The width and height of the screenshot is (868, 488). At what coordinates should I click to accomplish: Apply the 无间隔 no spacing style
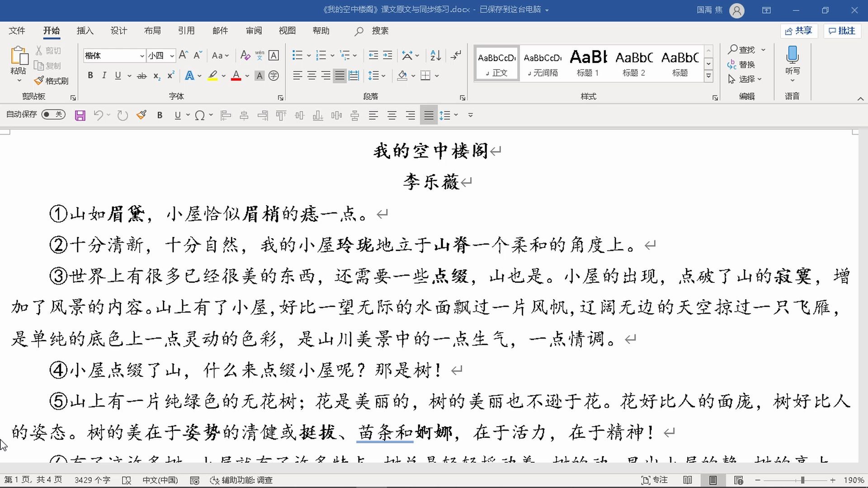(542, 63)
